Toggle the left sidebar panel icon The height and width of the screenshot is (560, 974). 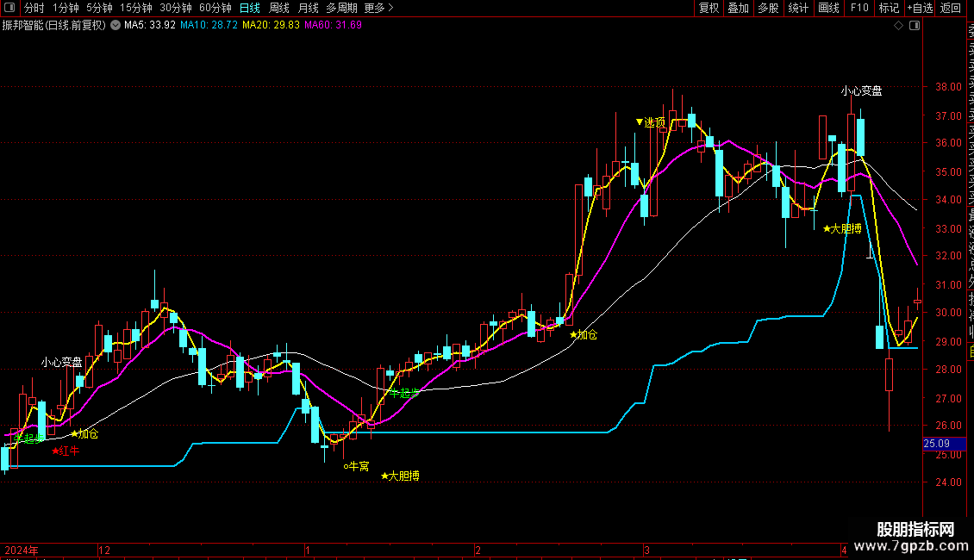coord(9,8)
